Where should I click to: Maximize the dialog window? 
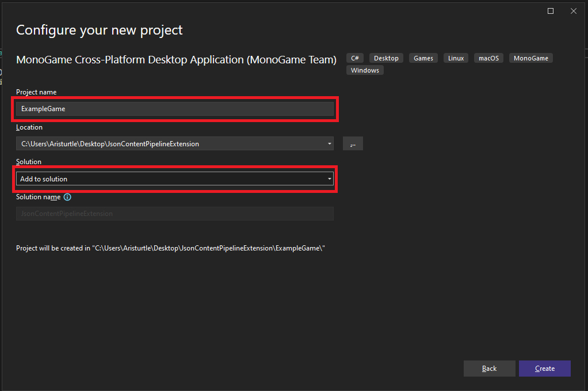[551, 11]
